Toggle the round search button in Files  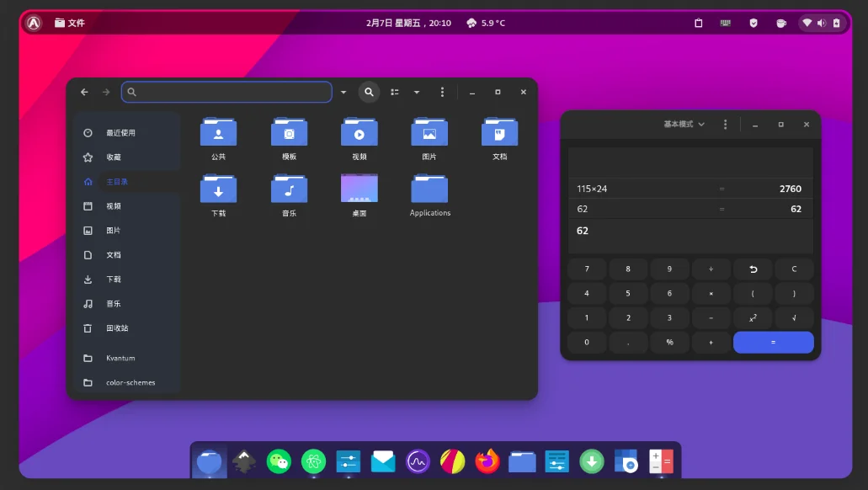click(369, 92)
